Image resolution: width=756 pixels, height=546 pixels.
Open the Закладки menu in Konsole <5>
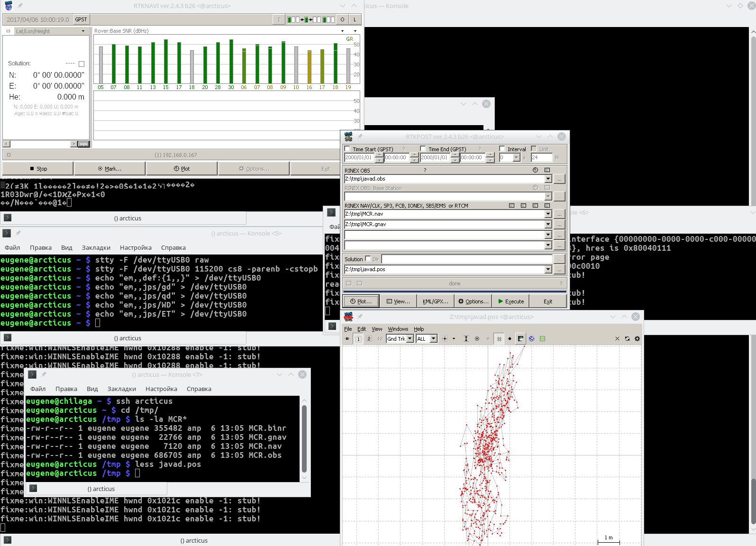coord(96,248)
